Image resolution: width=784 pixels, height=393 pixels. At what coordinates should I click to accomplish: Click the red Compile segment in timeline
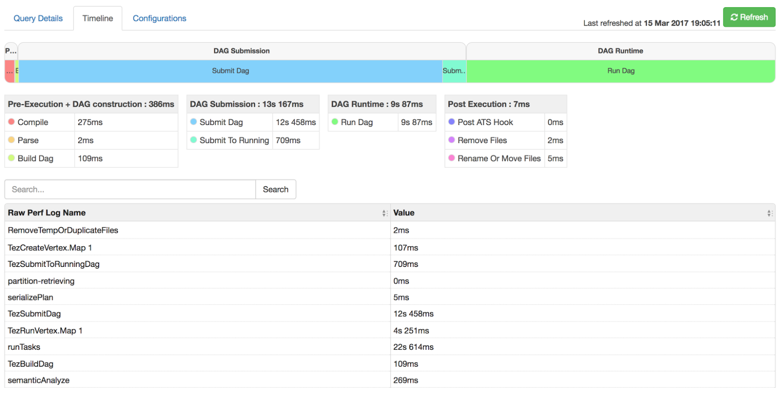10,71
